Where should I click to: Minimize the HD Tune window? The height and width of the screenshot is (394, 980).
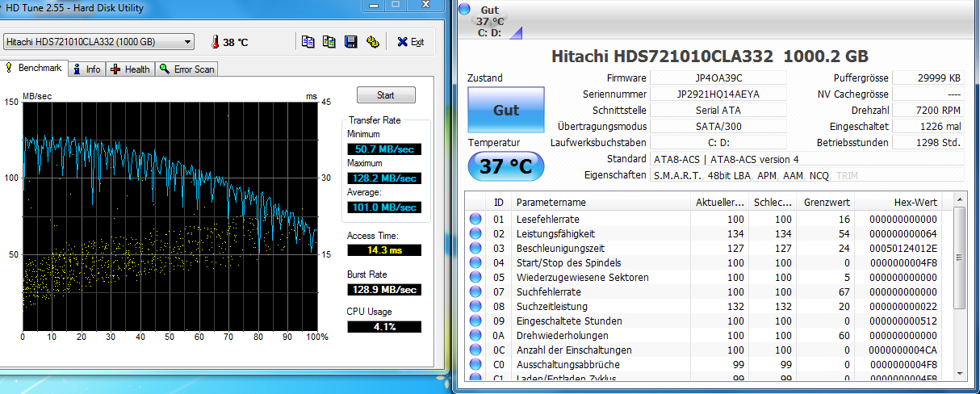(375, 6)
